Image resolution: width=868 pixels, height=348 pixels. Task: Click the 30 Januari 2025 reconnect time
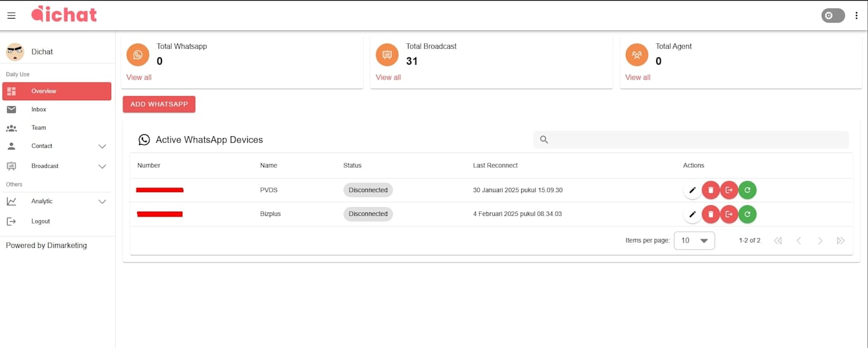tap(518, 190)
